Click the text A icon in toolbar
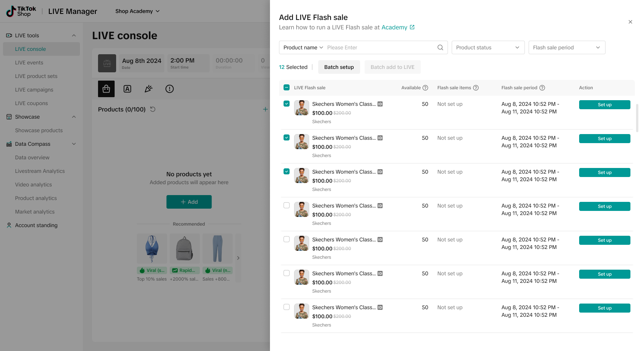Screen dimensions: 644x351 (127, 89)
